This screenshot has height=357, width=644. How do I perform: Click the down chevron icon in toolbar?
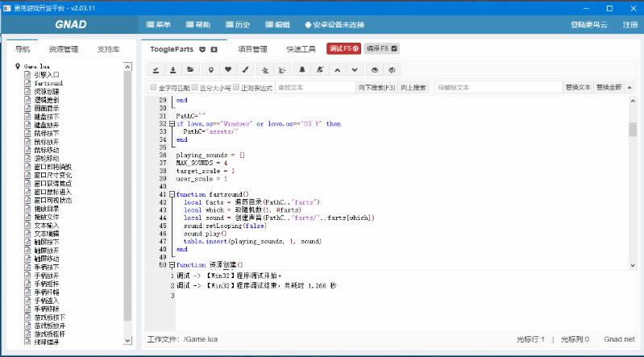pyautogui.click(x=355, y=69)
